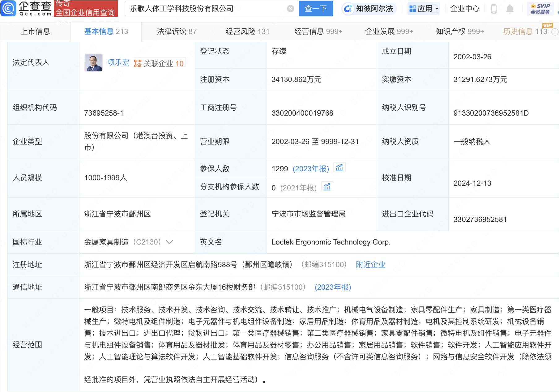Clear the search box with X icon
The height and width of the screenshot is (392, 559).
pyautogui.click(x=290, y=9)
